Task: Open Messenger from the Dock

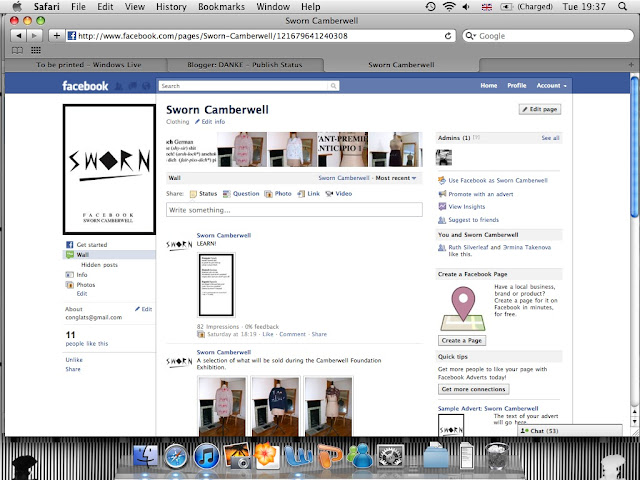Action: coord(360,456)
